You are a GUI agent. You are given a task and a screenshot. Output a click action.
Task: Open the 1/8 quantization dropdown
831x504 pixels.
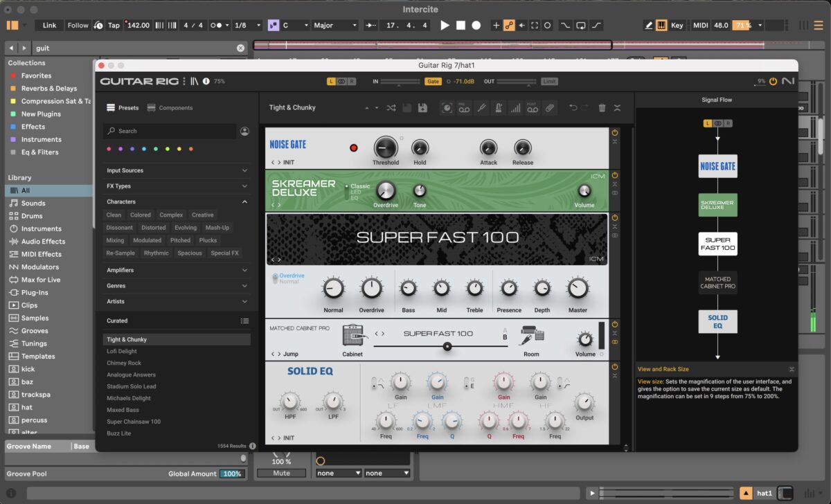tap(247, 25)
